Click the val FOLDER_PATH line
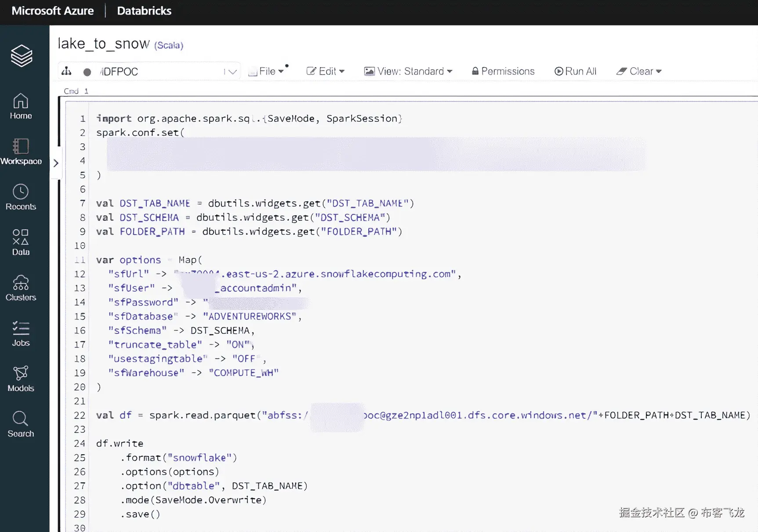 249,232
